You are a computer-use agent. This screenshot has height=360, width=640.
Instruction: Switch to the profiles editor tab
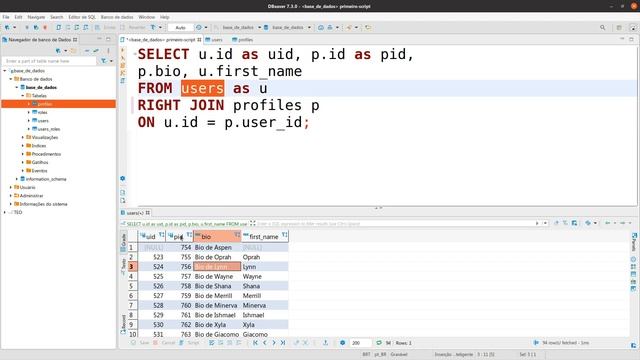[x=243, y=40]
